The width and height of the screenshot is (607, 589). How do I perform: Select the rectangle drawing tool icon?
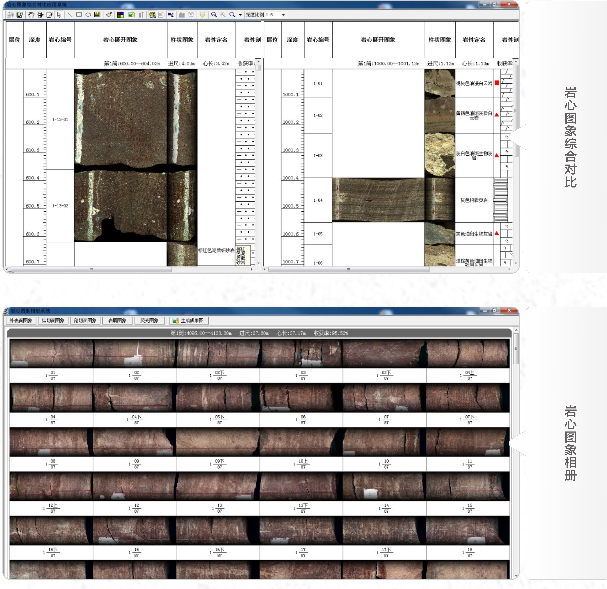tap(78, 16)
